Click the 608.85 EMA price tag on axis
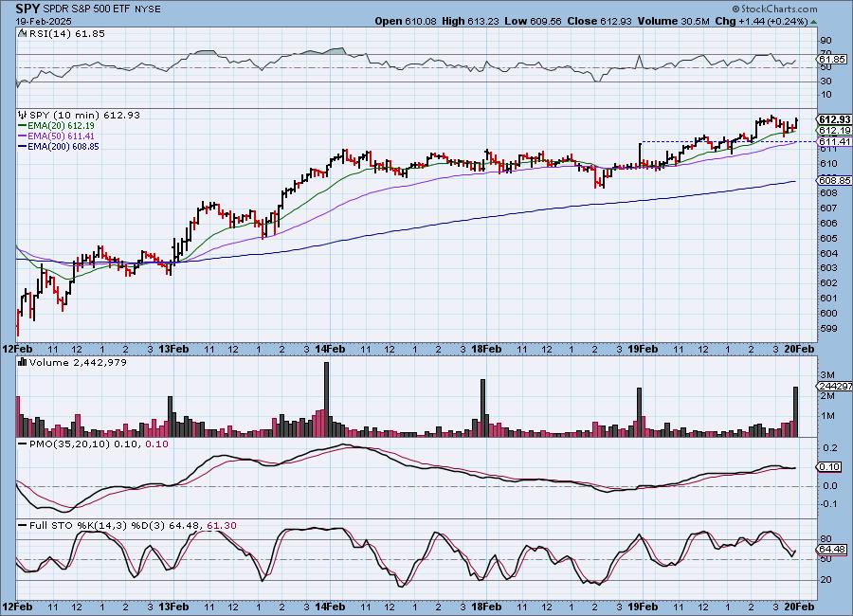This screenshot has width=853, height=616. click(834, 180)
